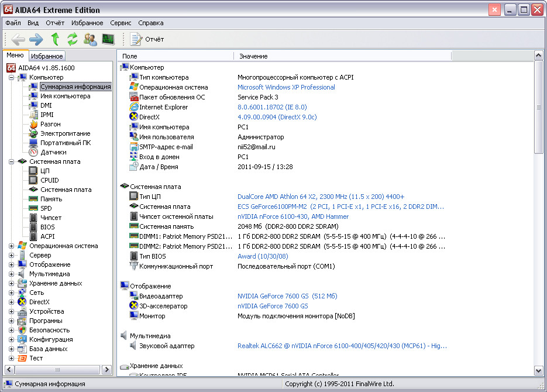This screenshot has height=392, width=547.
Task: Click the Users toolbar icon
Action: coord(90,39)
